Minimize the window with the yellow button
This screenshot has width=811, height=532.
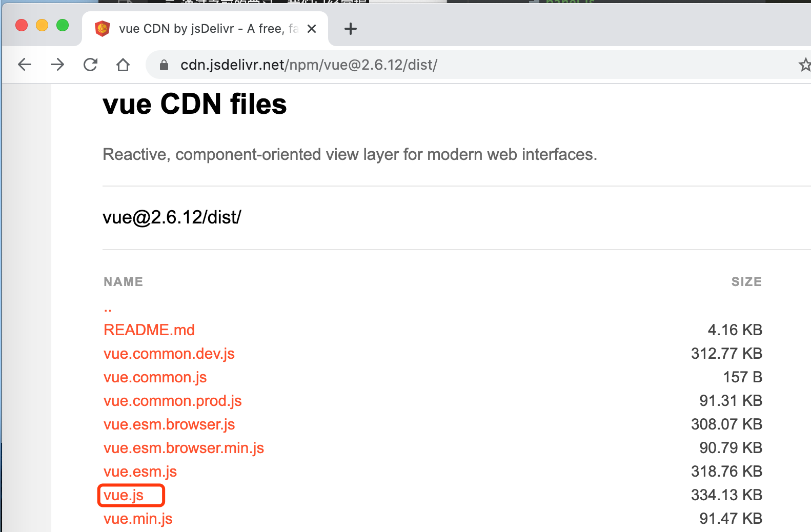(x=42, y=25)
